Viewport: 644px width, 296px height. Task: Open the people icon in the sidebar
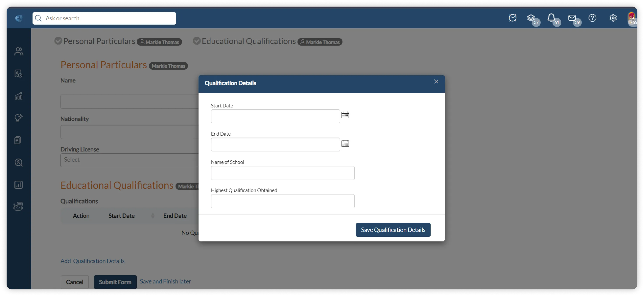click(x=19, y=51)
